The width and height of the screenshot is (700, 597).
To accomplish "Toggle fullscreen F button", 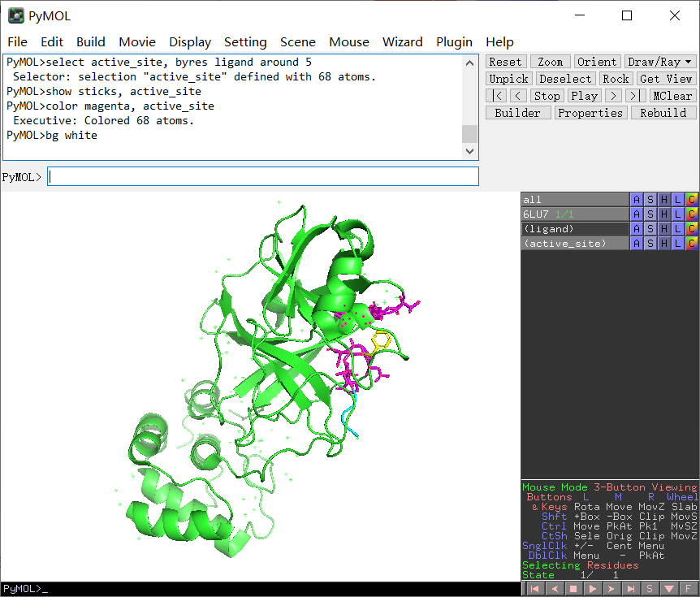I will coord(689,589).
